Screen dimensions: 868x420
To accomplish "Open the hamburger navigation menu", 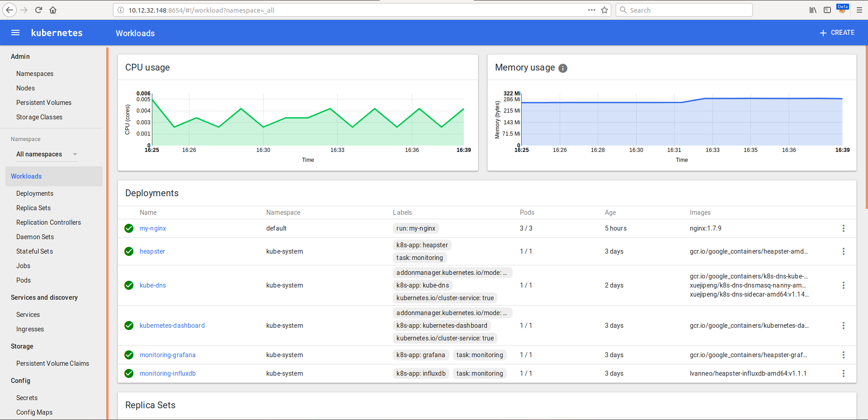I will click(x=15, y=33).
